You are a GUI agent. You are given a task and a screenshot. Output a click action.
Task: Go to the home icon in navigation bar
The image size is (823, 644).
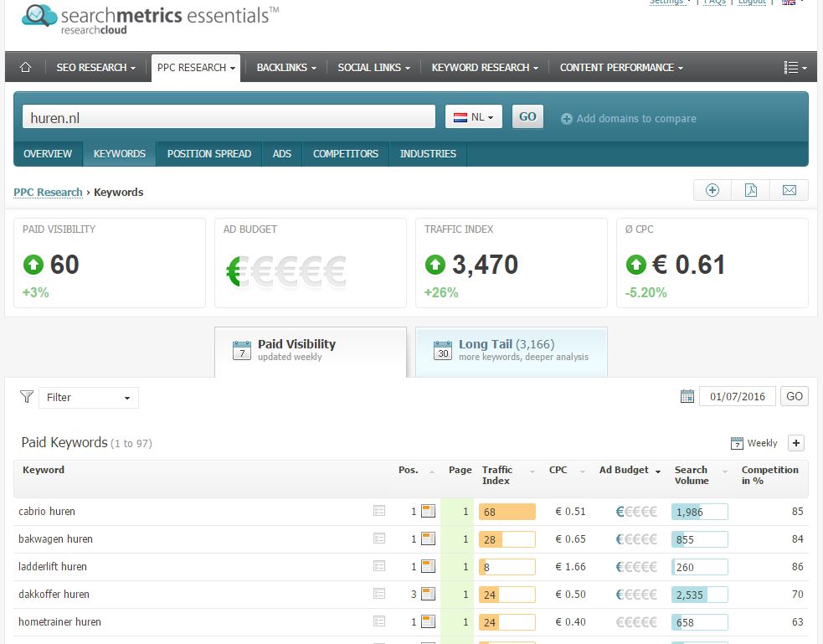click(x=25, y=67)
